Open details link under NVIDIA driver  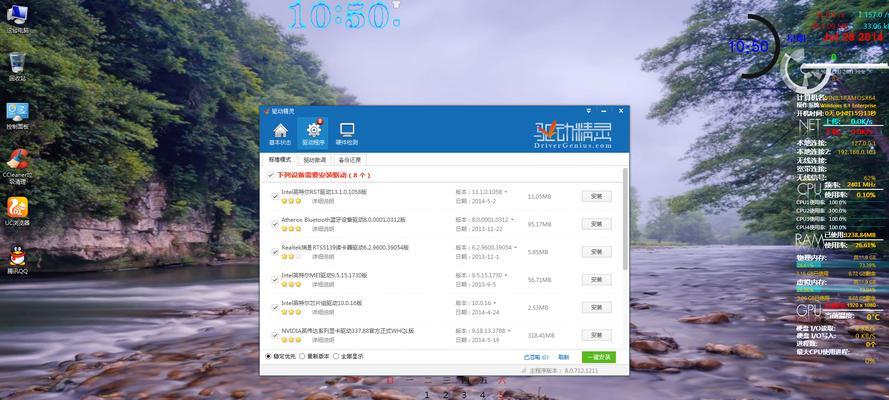(x=323, y=340)
